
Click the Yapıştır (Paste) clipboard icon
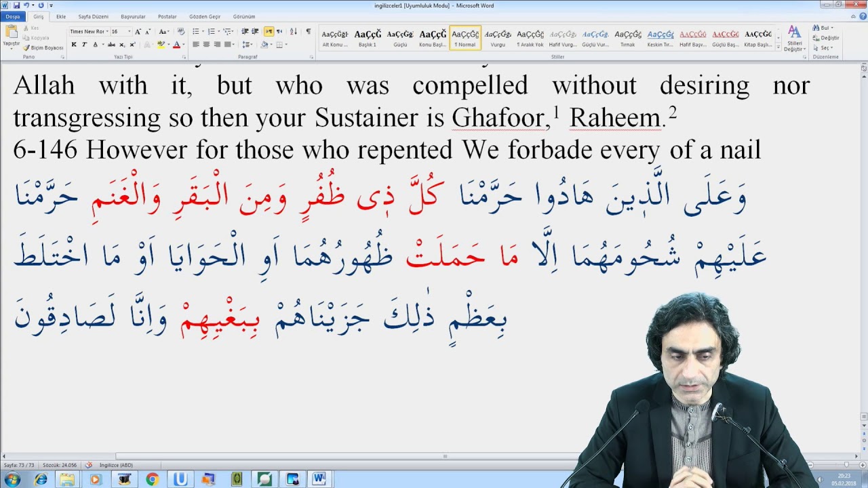coord(12,31)
